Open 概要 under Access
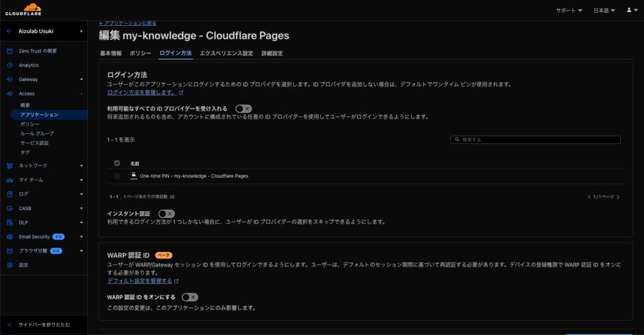This screenshot has width=644, height=335. point(25,106)
